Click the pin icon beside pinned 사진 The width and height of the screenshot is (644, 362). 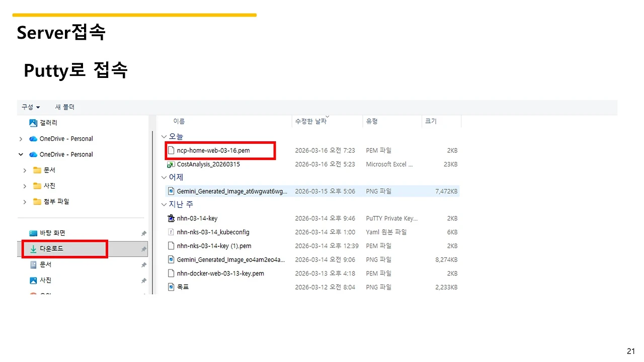pos(143,281)
